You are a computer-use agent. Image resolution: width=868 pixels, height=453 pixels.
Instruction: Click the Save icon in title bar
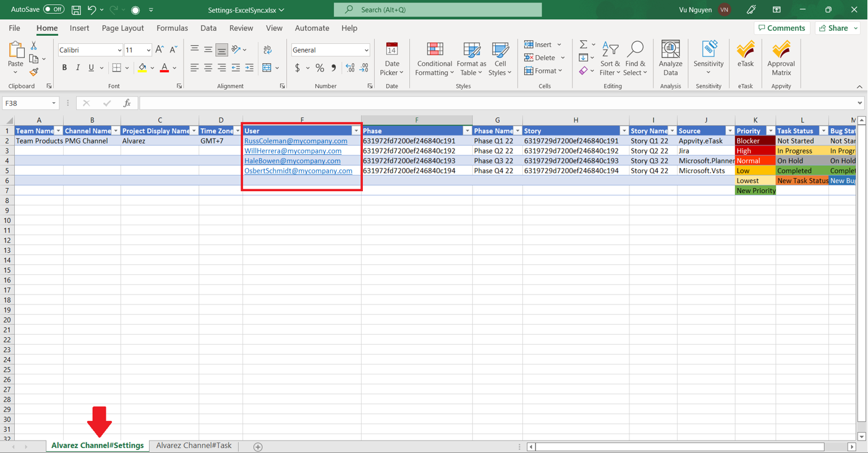[76, 10]
